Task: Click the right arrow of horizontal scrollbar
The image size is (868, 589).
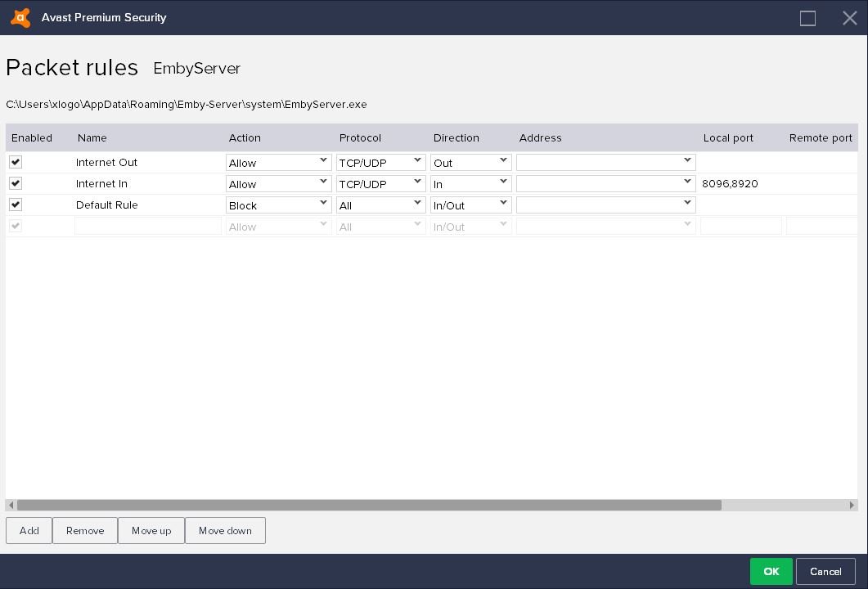Action: pos(852,506)
